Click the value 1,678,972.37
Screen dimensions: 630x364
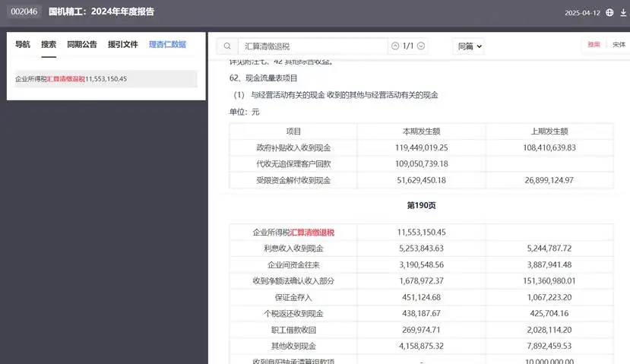pyautogui.click(x=422, y=281)
